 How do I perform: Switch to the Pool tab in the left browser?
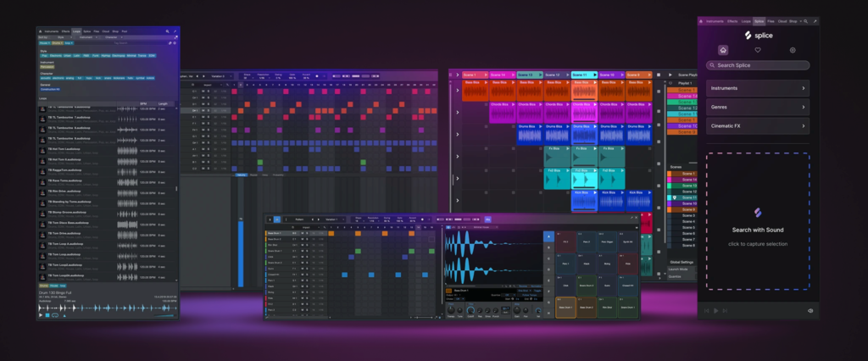coord(124,31)
